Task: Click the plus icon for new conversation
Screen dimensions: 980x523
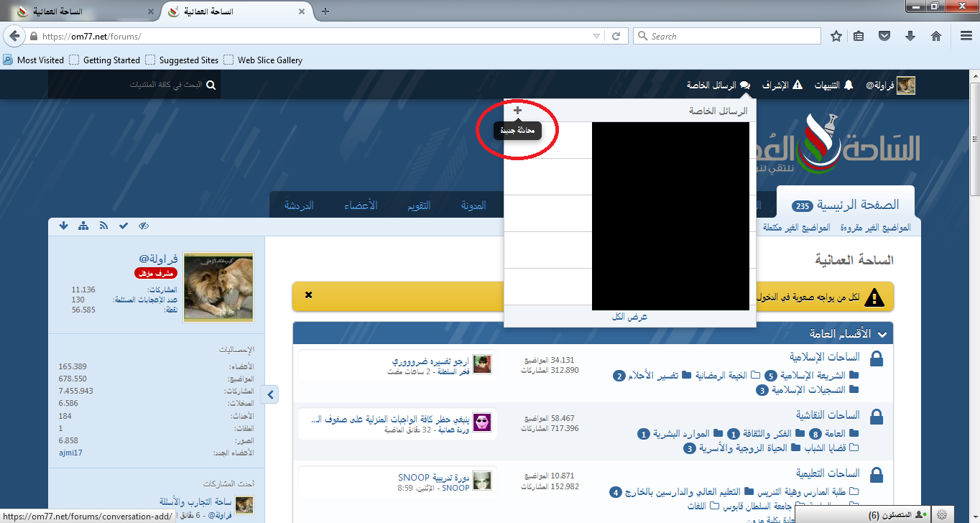Action: pos(517,111)
